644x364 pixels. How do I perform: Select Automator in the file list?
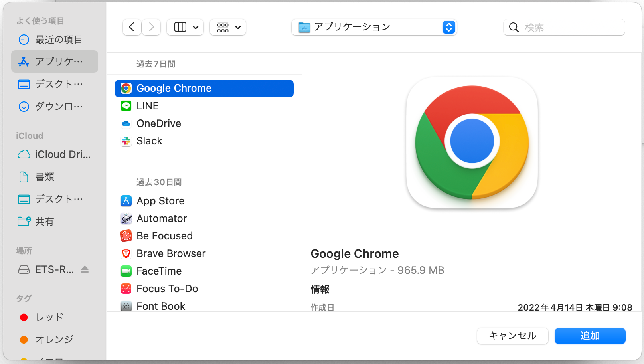[204, 218]
